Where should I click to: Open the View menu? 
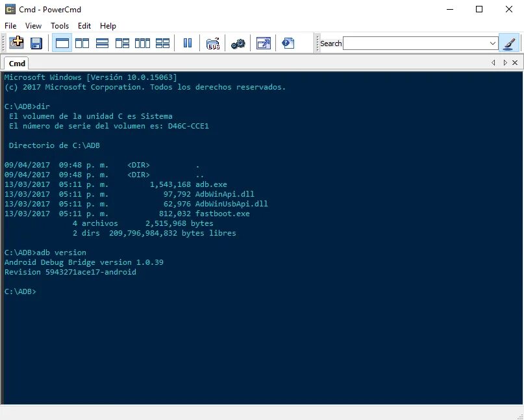(33, 26)
